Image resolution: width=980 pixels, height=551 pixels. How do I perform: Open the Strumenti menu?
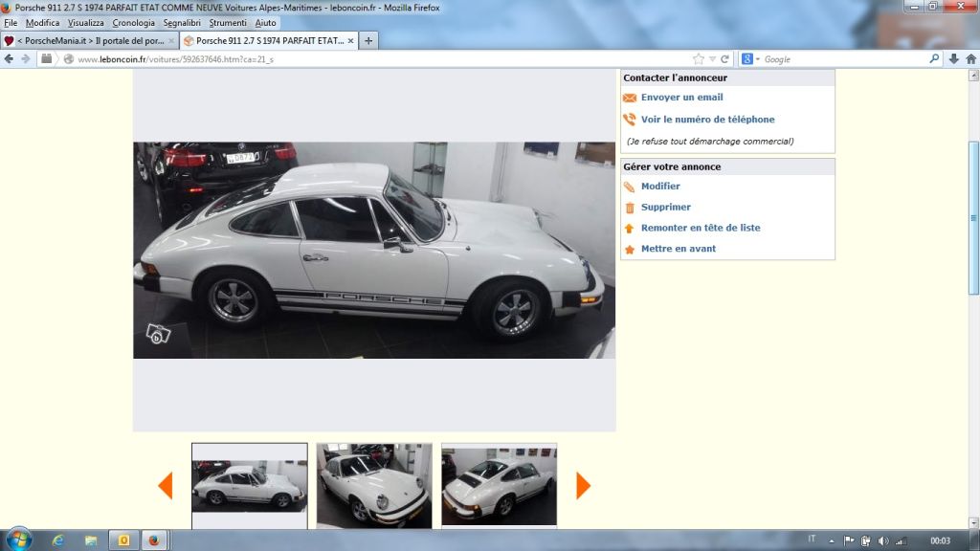(x=228, y=23)
